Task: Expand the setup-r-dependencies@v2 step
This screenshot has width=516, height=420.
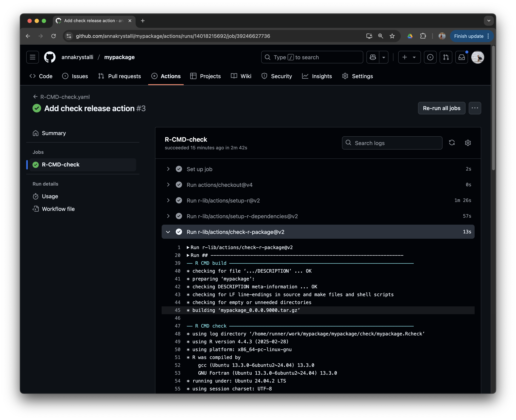Action: [318, 216]
